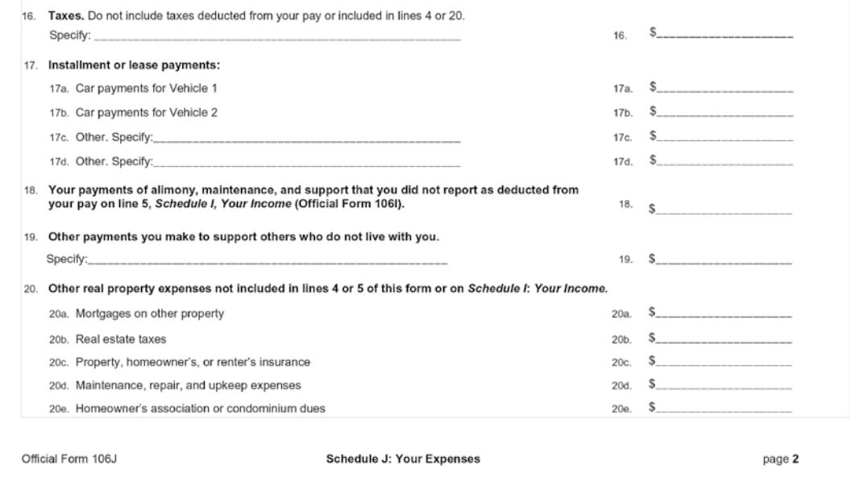Click the 17c Other Specify description field
The width and height of the screenshot is (868, 503).
[307, 136]
